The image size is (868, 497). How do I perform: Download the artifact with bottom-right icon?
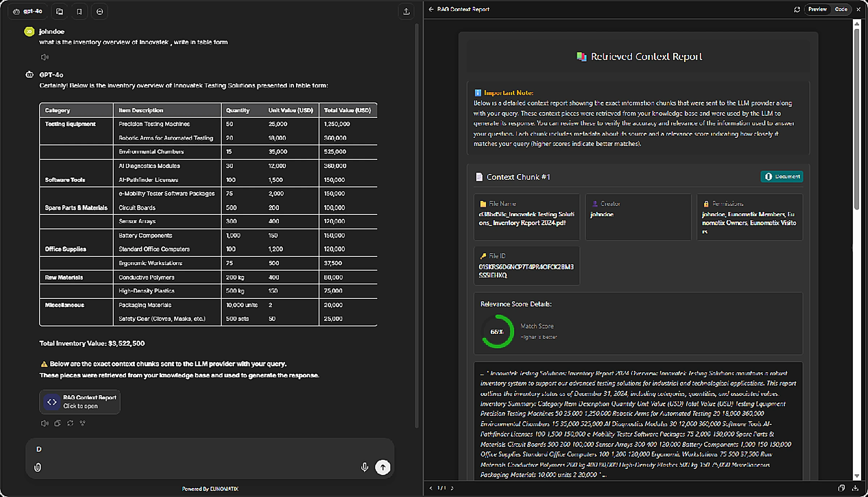[855, 488]
